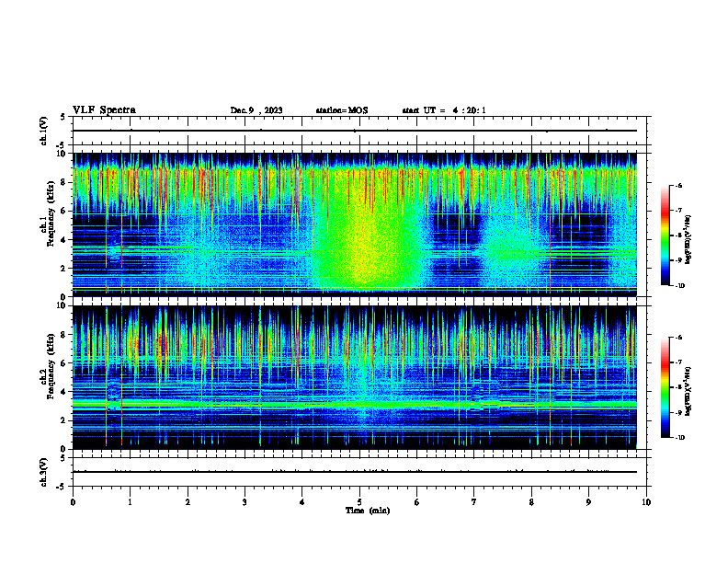Select the ch.2 spectrogram color bar

click(665, 387)
